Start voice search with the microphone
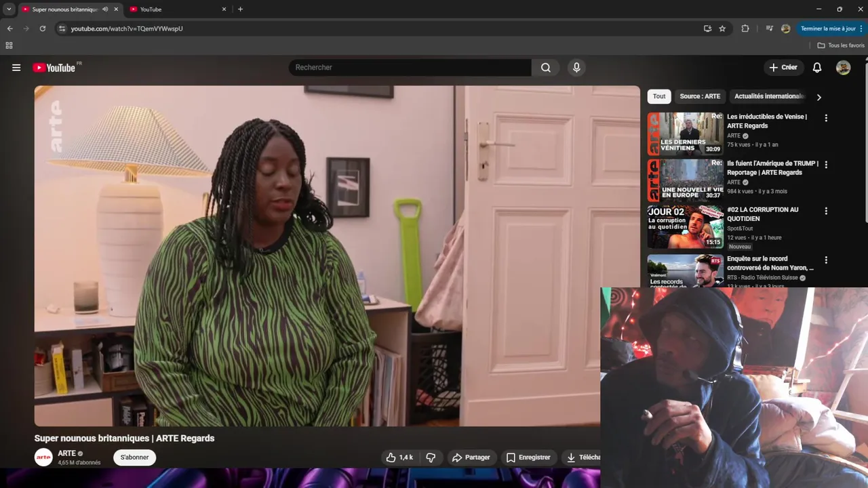The image size is (868, 488). (576, 68)
